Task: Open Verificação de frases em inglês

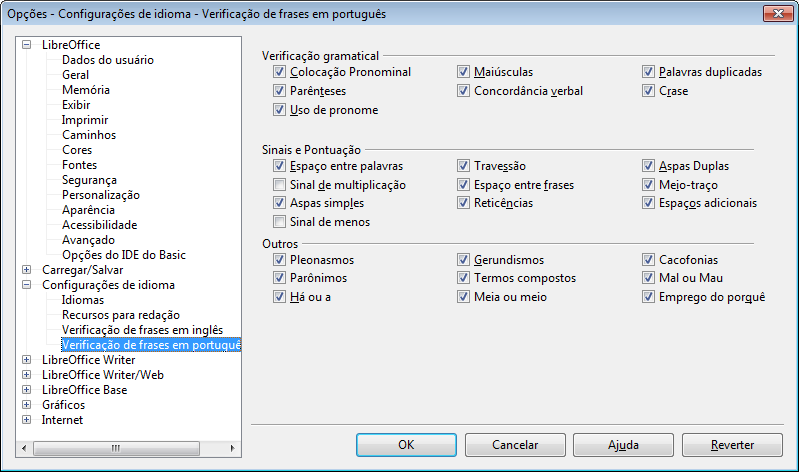Action: 141,330
